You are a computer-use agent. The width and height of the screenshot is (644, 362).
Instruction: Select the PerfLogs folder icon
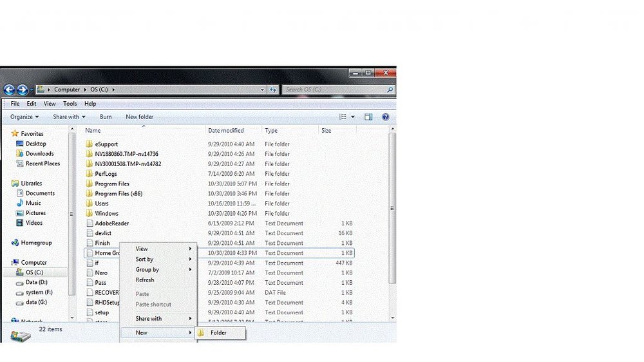coord(90,173)
